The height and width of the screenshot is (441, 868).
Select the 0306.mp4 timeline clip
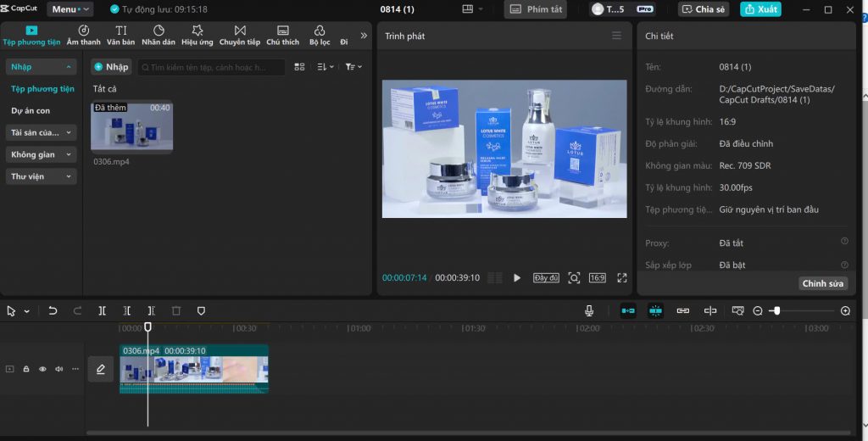[194, 369]
